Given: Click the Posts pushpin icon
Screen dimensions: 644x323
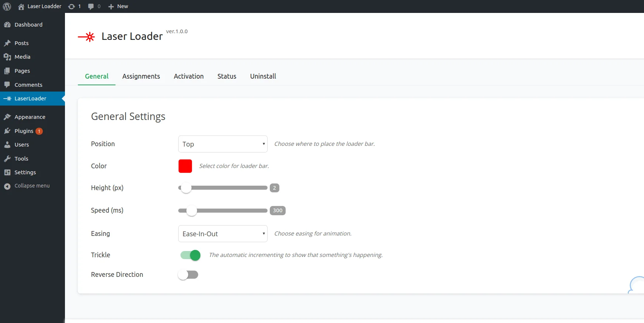Looking at the screenshot, I should [7, 43].
